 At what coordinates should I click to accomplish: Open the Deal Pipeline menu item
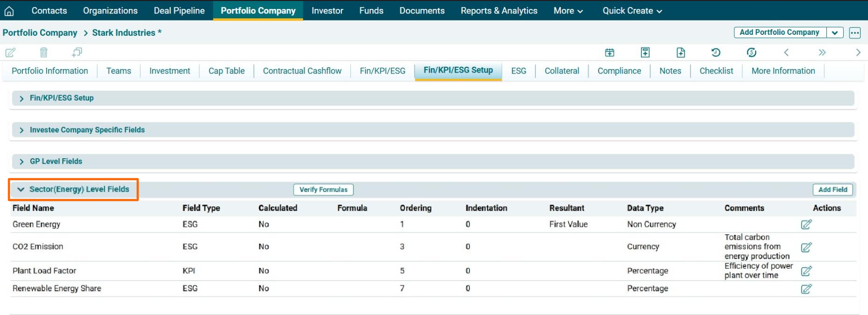[x=179, y=10]
